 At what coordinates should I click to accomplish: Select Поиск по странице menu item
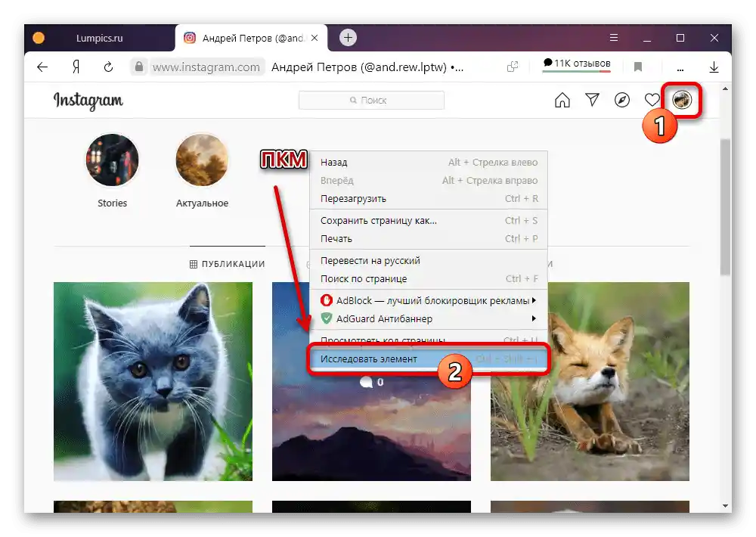[x=429, y=279]
